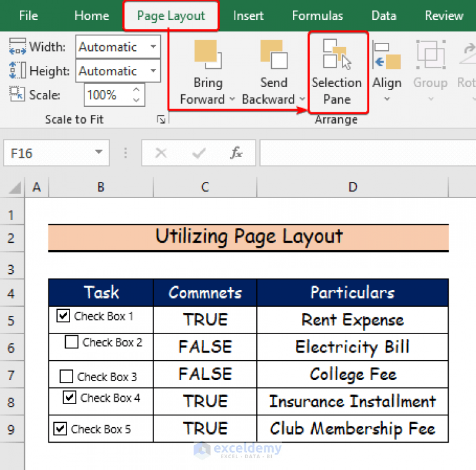Select the Club Membership Fee cell
This screenshot has width=476, height=470.
coord(353,428)
